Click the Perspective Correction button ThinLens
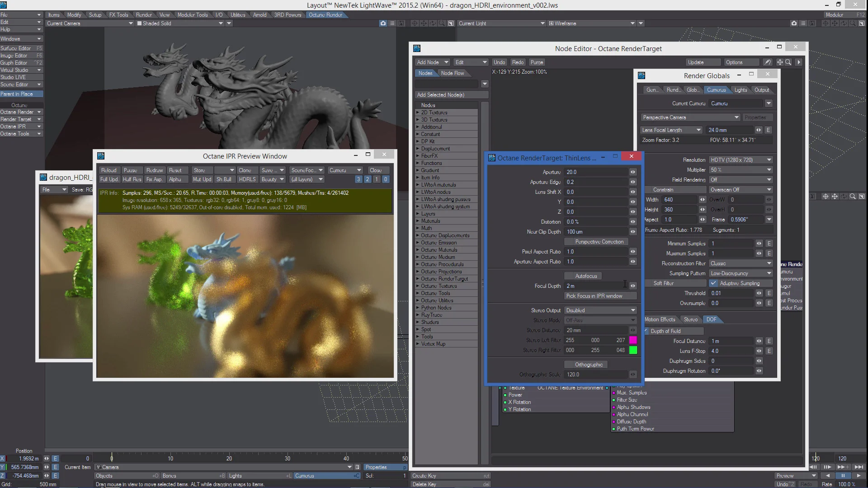The width and height of the screenshot is (868, 488). [x=599, y=241]
